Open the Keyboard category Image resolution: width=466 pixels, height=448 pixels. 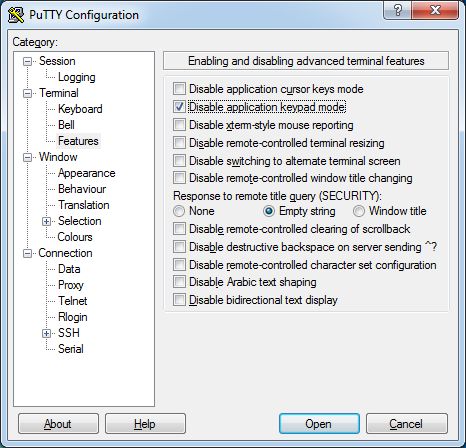coord(80,109)
